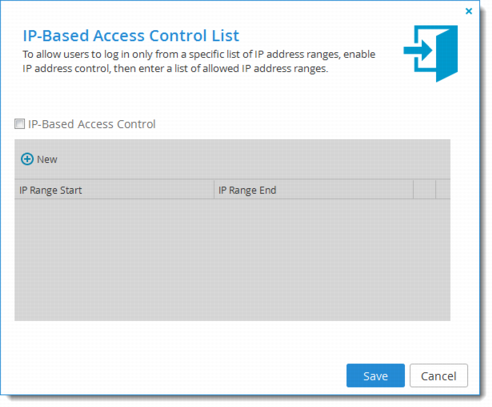492x407 pixels.
Task: Click the empty table area under IP Range End
Action: [x=314, y=260]
